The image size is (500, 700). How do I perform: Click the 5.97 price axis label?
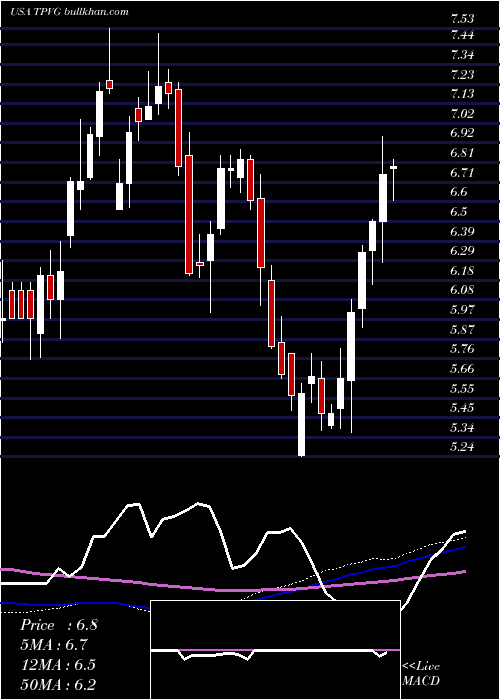[462, 309]
